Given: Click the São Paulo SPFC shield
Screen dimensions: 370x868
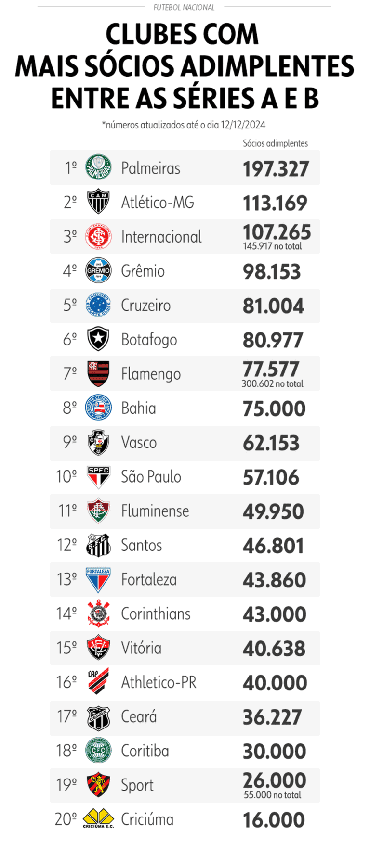Looking at the screenshot, I should click(x=98, y=477).
